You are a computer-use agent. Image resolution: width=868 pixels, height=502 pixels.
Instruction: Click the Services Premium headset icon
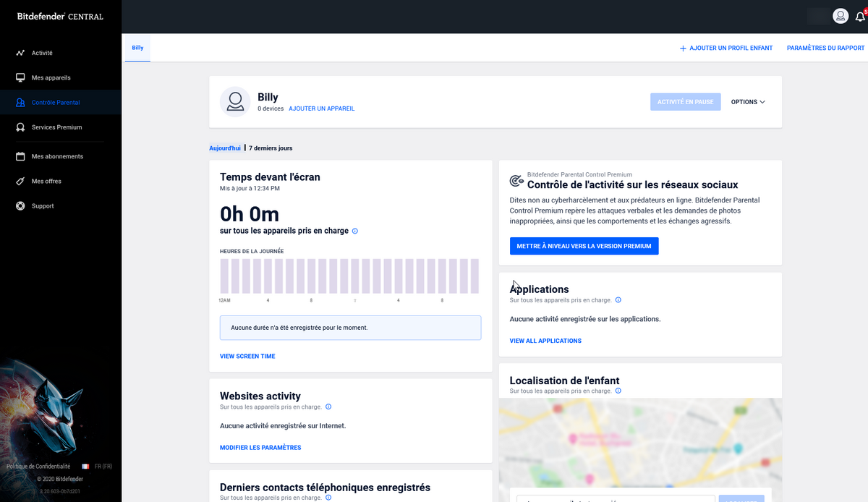pyautogui.click(x=20, y=127)
